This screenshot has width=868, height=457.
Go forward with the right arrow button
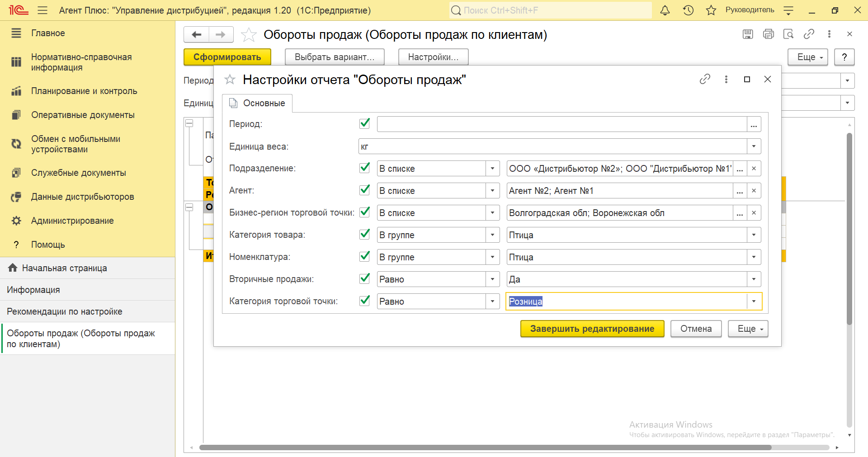point(221,34)
